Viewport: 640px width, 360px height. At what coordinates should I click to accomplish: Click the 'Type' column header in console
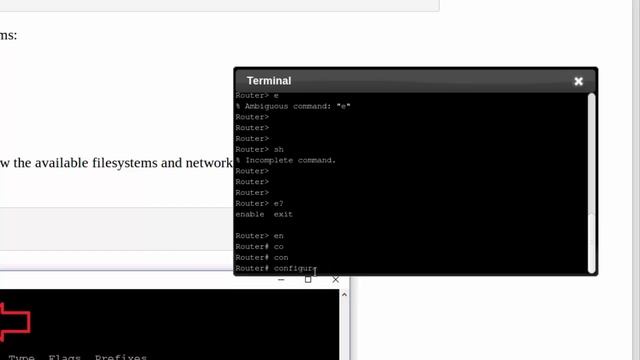pyautogui.click(x=22, y=357)
